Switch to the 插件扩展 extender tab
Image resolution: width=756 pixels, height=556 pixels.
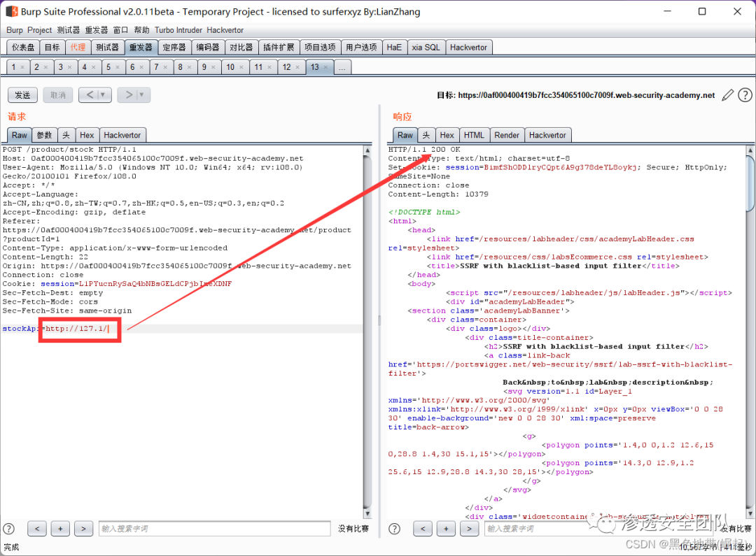[279, 48]
